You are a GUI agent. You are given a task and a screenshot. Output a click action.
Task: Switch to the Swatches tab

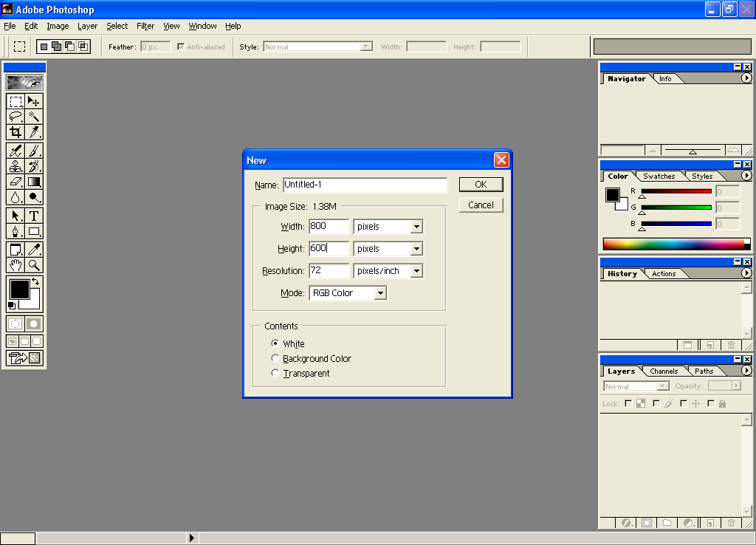tap(659, 176)
